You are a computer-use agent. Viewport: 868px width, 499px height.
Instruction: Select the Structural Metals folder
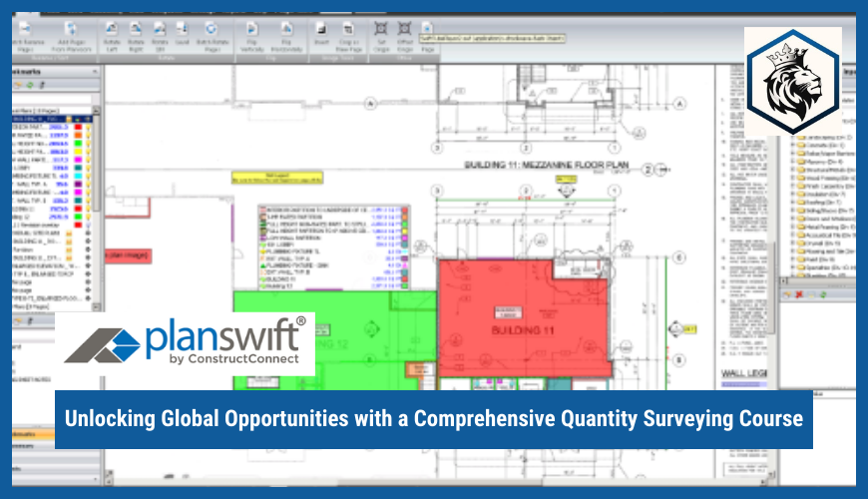828,170
